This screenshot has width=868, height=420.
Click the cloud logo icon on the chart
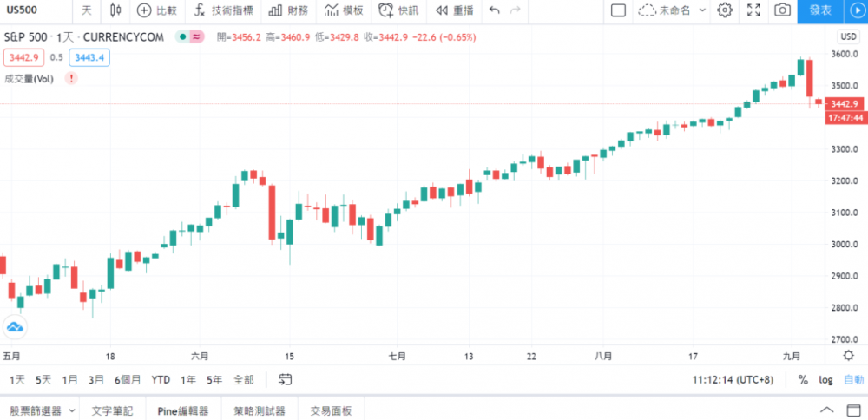[x=15, y=327]
